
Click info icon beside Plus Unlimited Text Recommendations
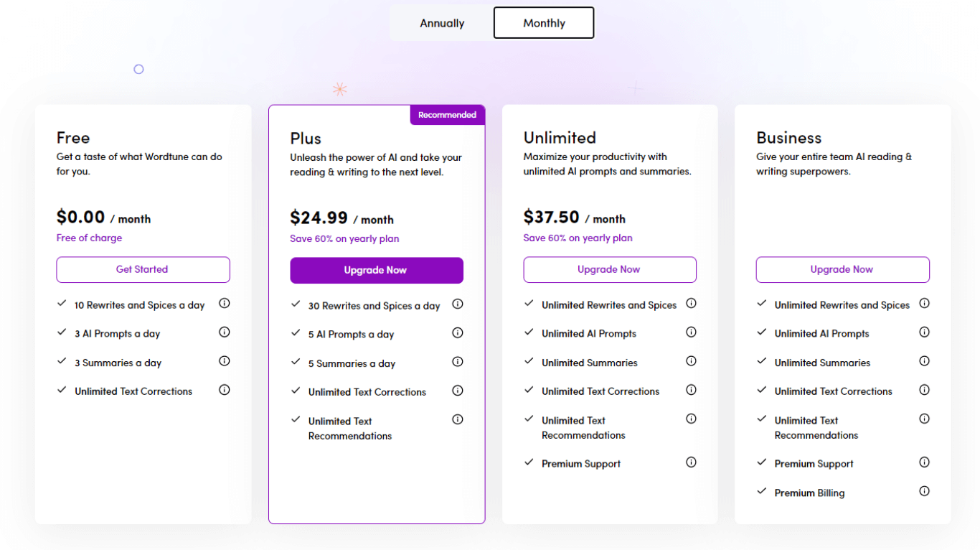458,419
